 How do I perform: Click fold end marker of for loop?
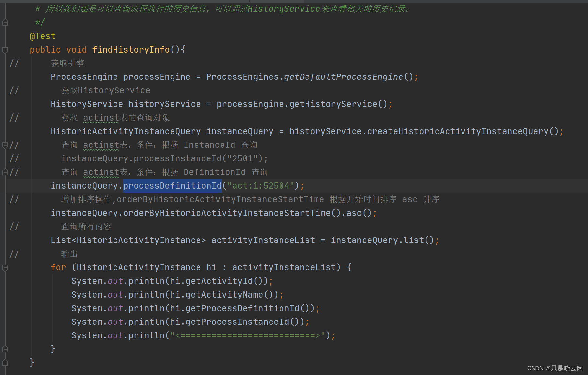click(5, 349)
